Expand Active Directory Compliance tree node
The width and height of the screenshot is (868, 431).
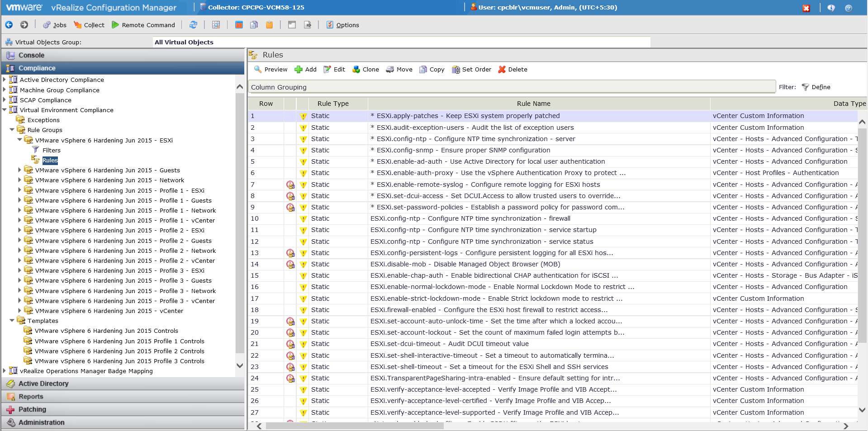(x=5, y=80)
